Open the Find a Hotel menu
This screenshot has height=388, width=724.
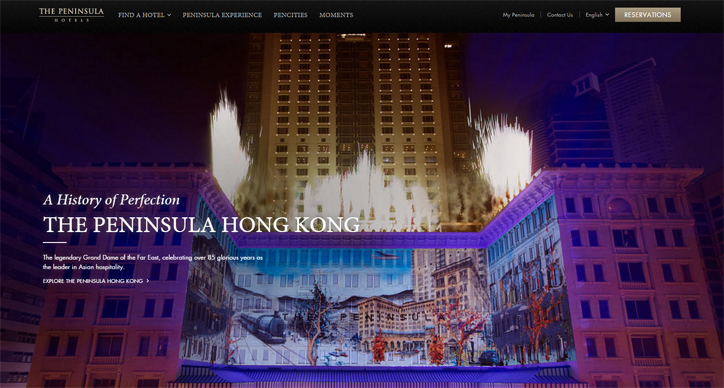(145, 15)
